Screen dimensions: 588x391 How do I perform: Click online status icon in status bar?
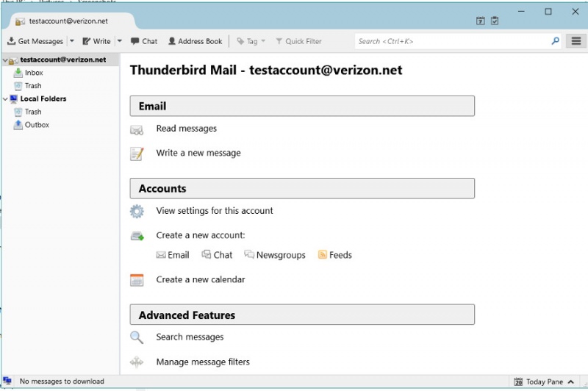7,381
